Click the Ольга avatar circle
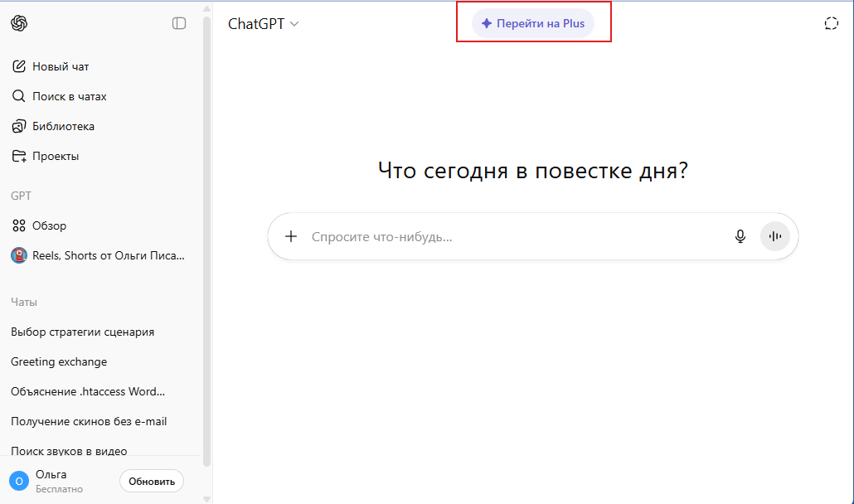Screen dimensions: 854x504 click(19, 481)
